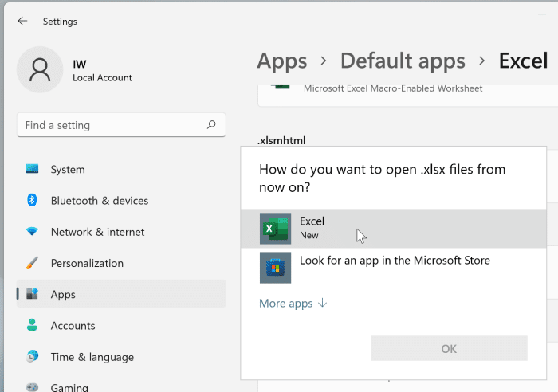Screen dimensions: 558x392
Task: Click the Apps icon in sidebar
Action: click(32, 294)
